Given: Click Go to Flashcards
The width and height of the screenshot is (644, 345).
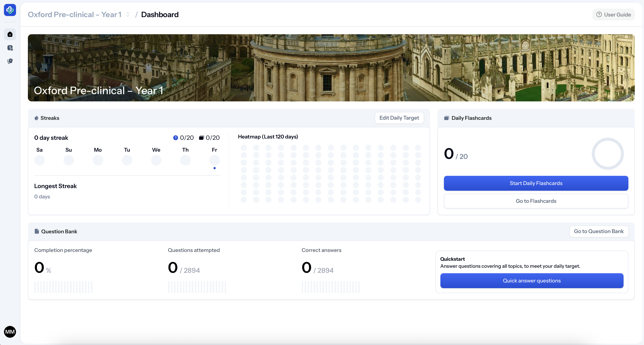Looking at the screenshot, I should pyautogui.click(x=536, y=201).
